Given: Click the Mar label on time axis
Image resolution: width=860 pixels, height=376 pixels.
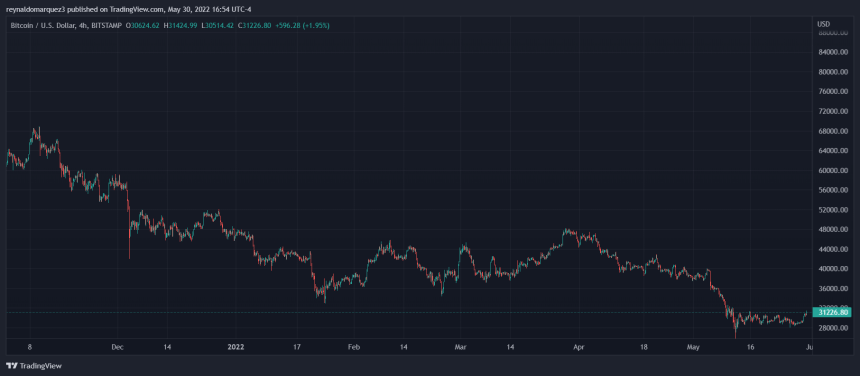Looking at the screenshot, I should click(461, 347).
